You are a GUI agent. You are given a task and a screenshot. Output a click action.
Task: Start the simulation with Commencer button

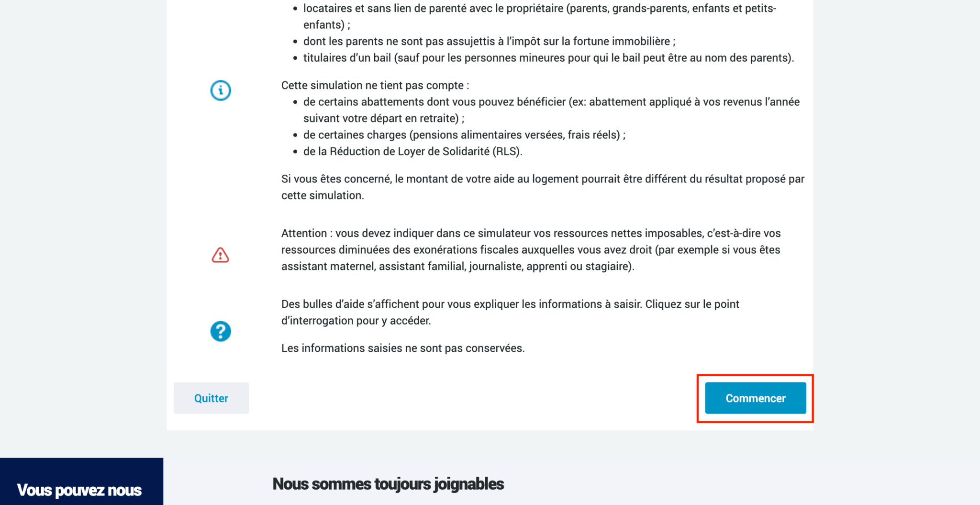point(756,398)
